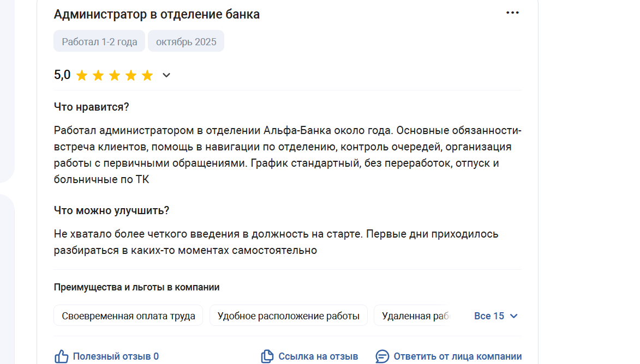Click the thumbs-up helpful review icon
Image resolution: width=640 pixels, height=364 pixels.
pos(62,356)
